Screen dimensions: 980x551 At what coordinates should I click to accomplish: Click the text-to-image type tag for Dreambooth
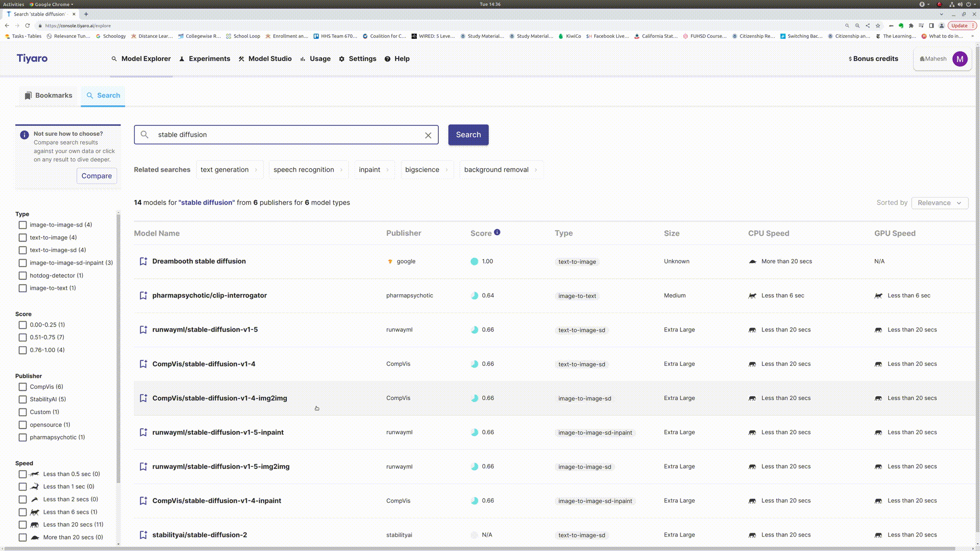click(x=577, y=262)
